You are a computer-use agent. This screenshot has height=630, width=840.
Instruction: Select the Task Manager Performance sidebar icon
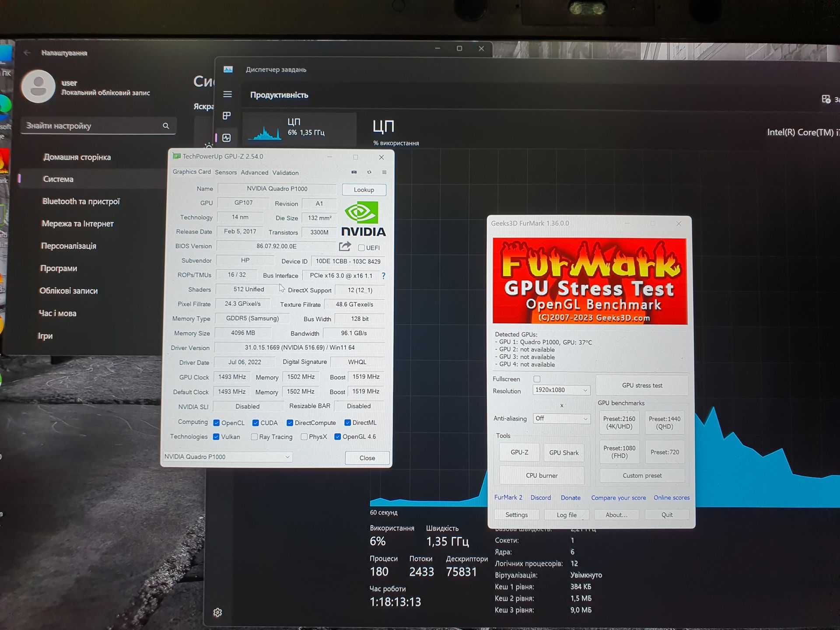pos(227,138)
